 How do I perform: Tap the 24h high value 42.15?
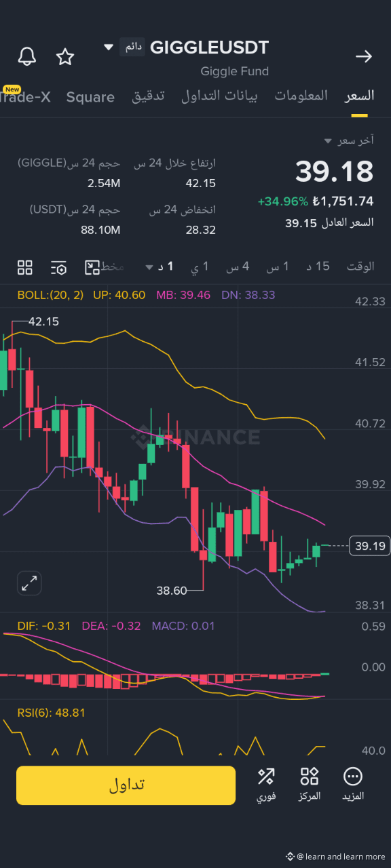tap(201, 183)
